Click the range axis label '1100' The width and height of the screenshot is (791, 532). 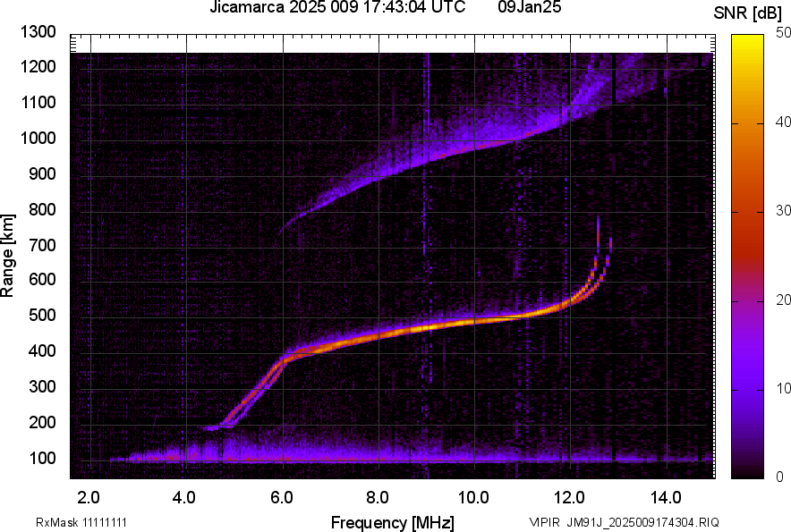coord(38,102)
